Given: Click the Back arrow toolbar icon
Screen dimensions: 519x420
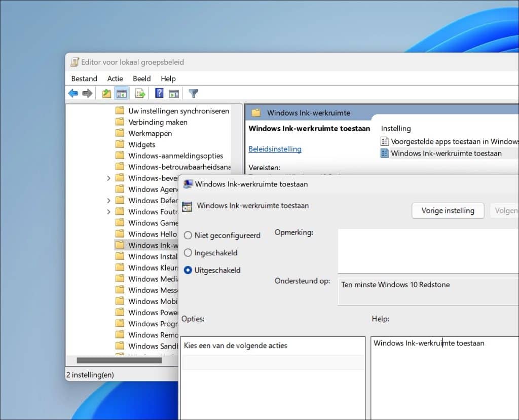Looking at the screenshot, I should 73,94.
